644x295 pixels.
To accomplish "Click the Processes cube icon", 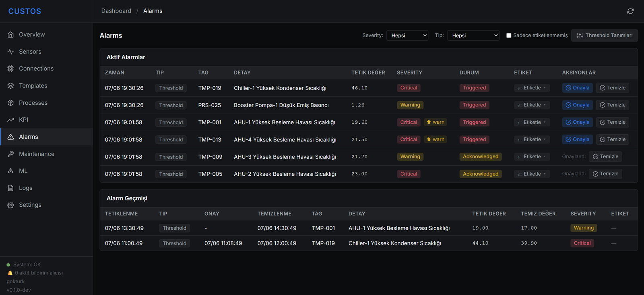I will pyautogui.click(x=11, y=103).
